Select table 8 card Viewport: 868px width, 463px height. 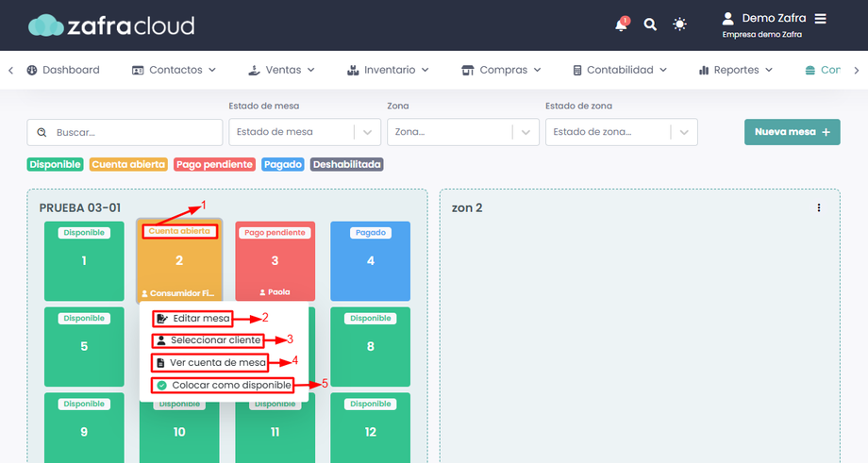371,347
